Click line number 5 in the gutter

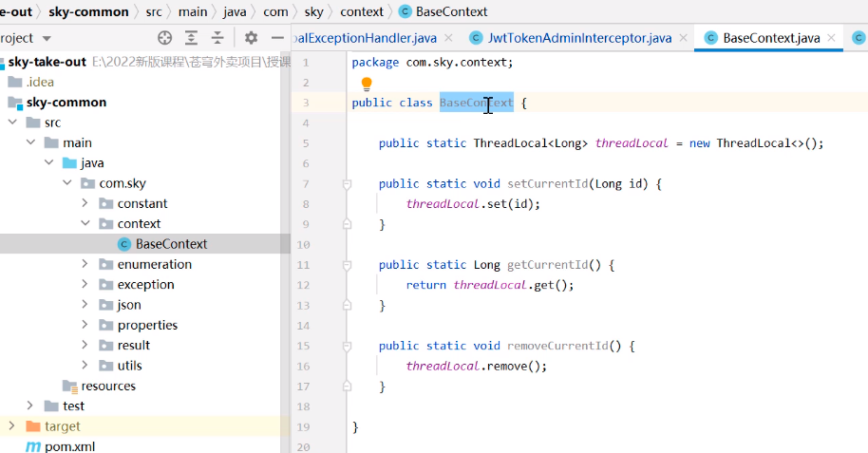306,143
